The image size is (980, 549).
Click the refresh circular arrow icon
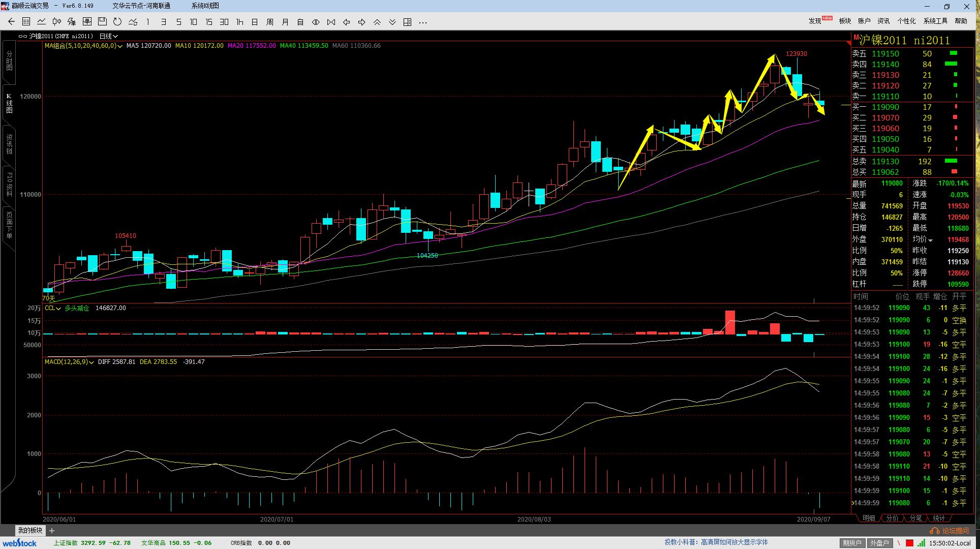point(117,22)
